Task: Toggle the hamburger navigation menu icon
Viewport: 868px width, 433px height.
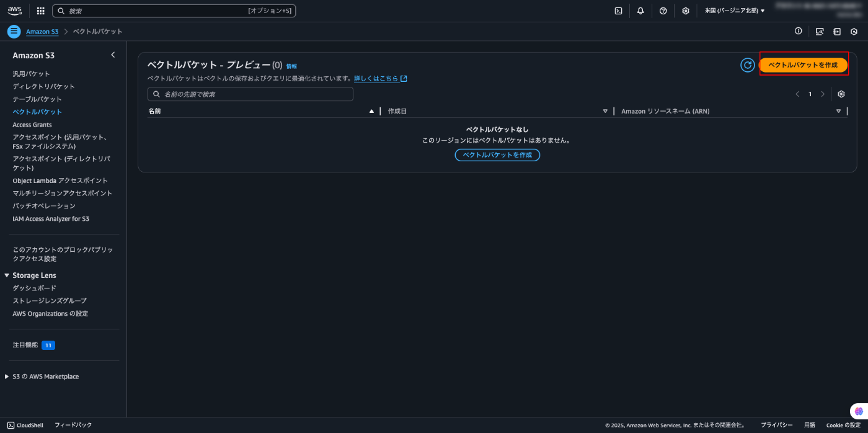Action: [14, 32]
